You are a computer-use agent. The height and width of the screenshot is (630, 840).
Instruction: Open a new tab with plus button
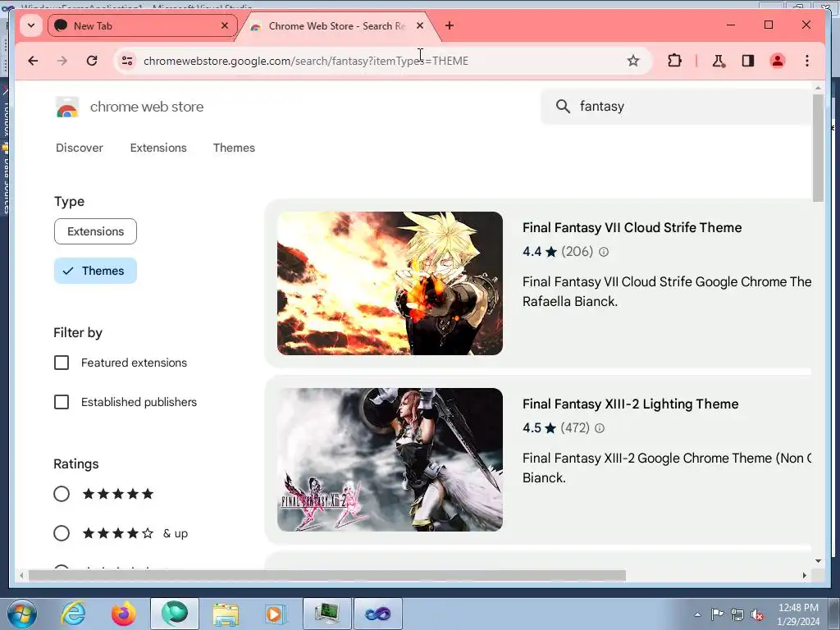coord(450,25)
